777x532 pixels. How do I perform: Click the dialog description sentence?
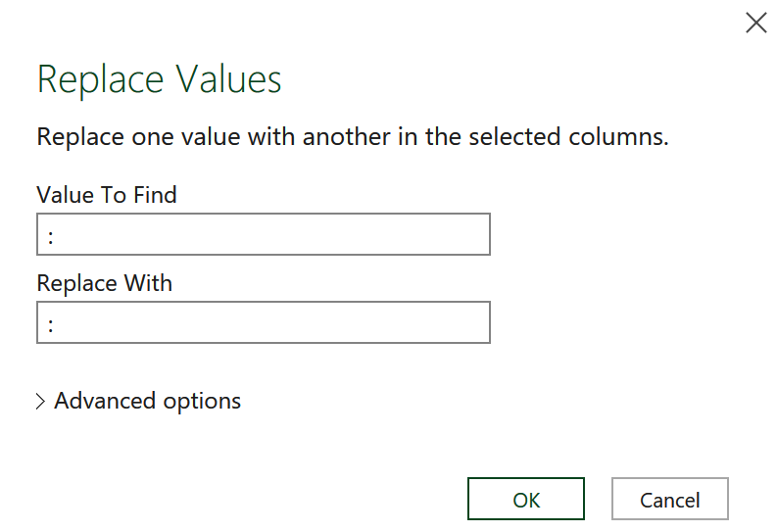pyautogui.click(x=352, y=136)
